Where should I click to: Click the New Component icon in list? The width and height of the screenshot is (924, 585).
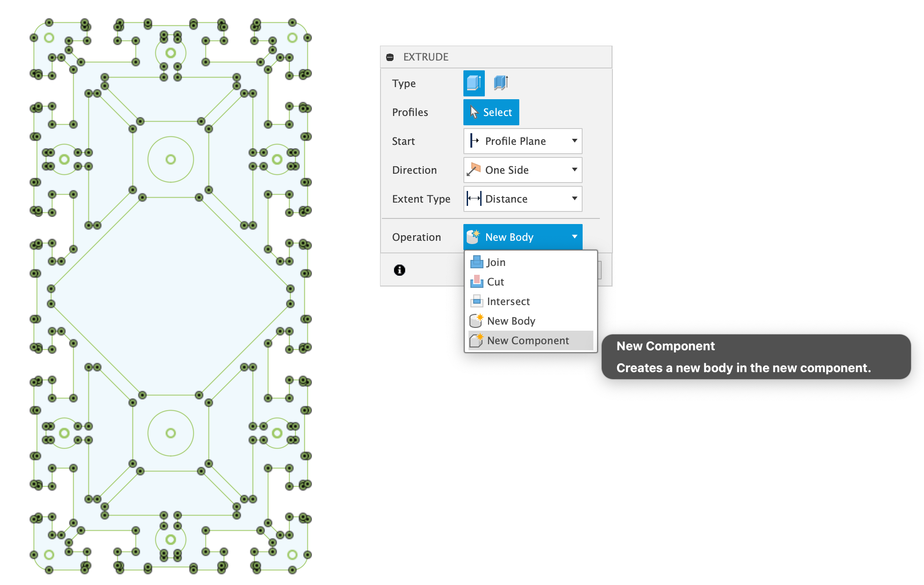pyautogui.click(x=476, y=340)
